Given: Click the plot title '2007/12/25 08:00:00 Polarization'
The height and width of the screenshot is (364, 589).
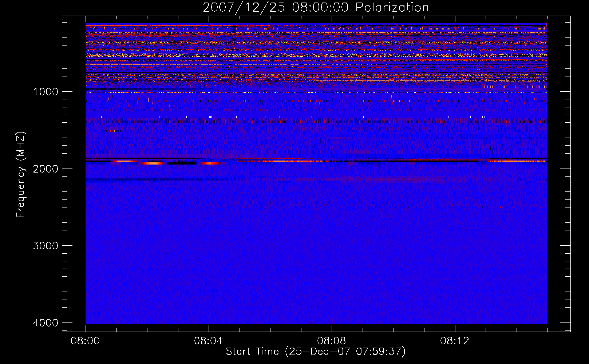Looking at the screenshot, I should 316,8.
